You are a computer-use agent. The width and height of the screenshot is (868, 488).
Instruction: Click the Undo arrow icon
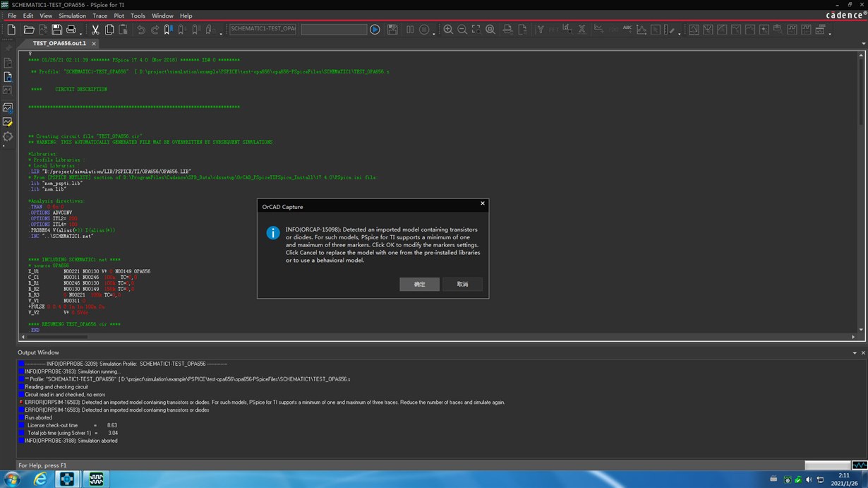pos(140,30)
